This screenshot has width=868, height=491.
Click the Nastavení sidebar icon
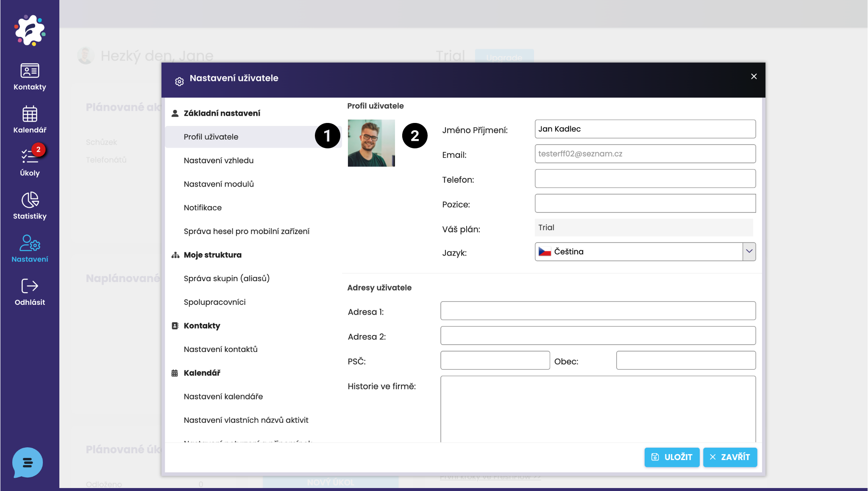(30, 248)
